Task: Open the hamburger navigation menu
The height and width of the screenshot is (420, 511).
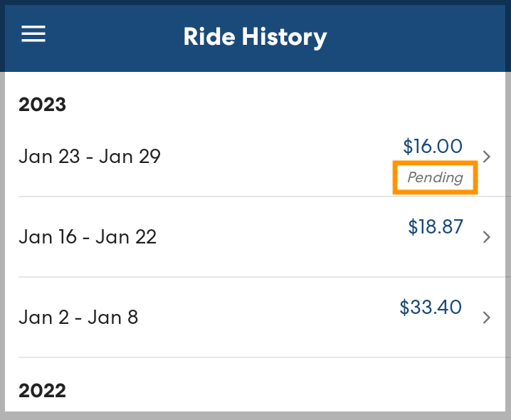Action: click(33, 34)
